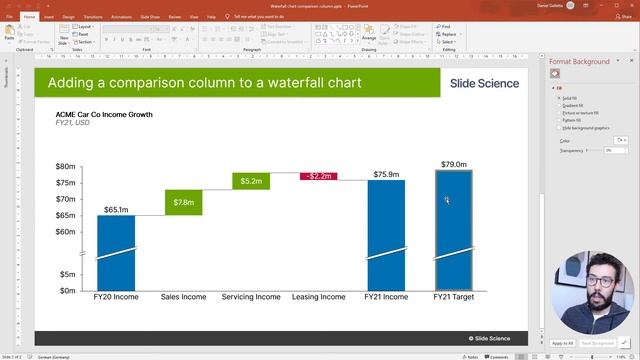Open Comments from status bar
Viewport: 640px width, 360px height.
pyautogui.click(x=496, y=357)
